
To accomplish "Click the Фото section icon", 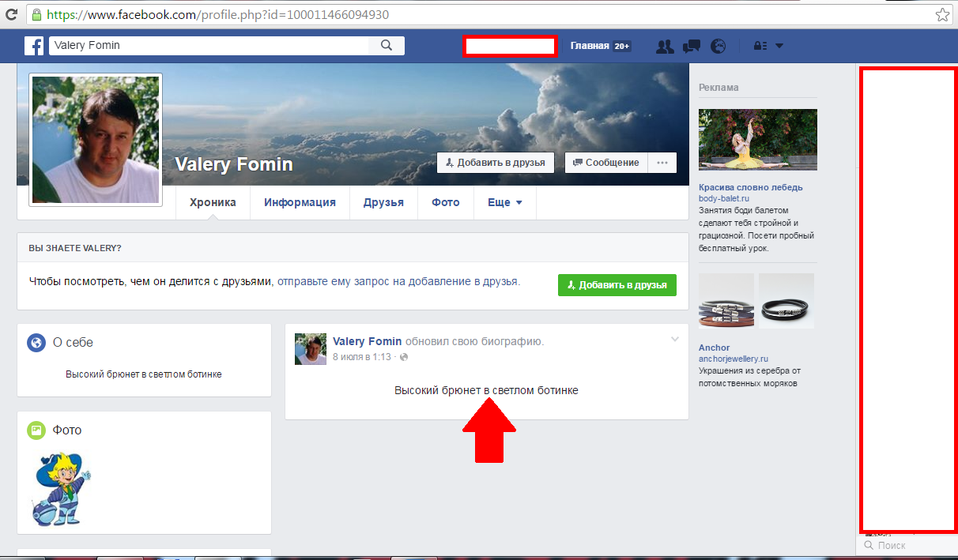I will pyautogui.click(x=36, y=430).
